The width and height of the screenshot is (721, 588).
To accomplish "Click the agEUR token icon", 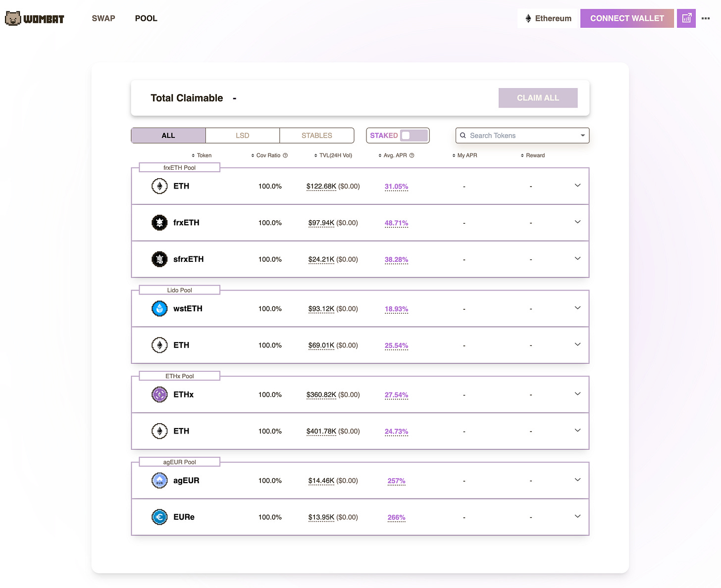I will click(x=159, y=481).
